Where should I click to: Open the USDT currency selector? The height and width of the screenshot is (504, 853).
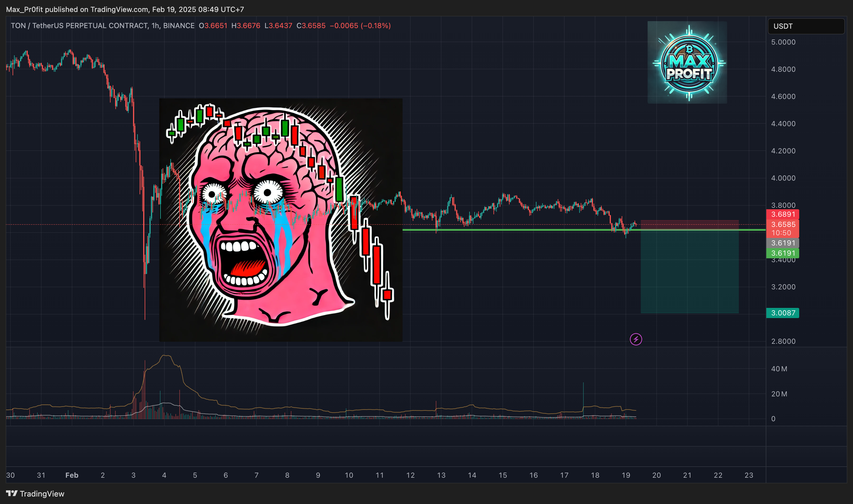coord(806,26)
